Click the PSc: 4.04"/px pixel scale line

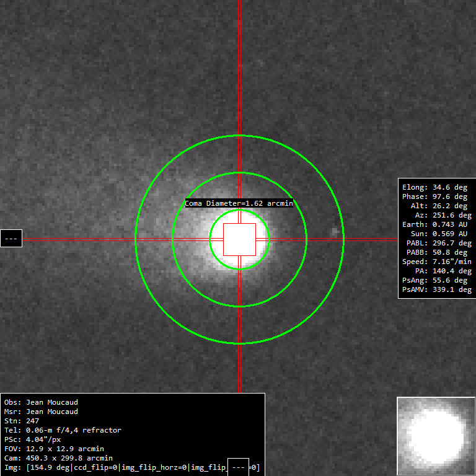pyautogui.click(x=34, y=439)
